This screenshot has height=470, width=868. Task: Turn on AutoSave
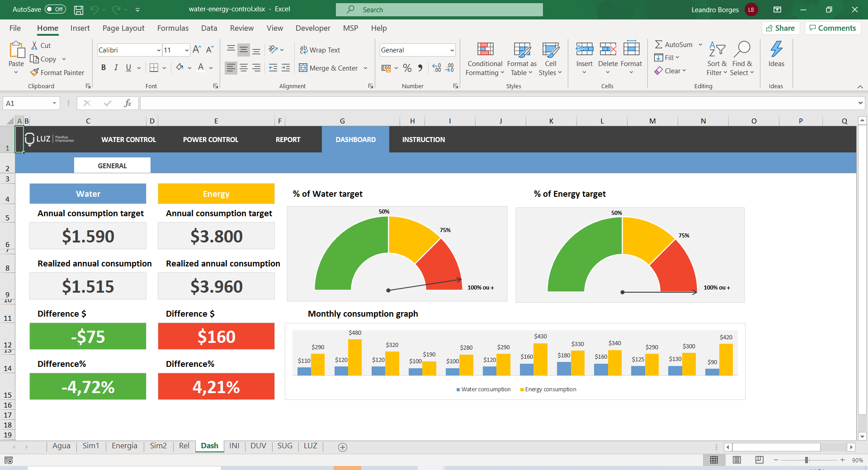[x=55, y=9]
